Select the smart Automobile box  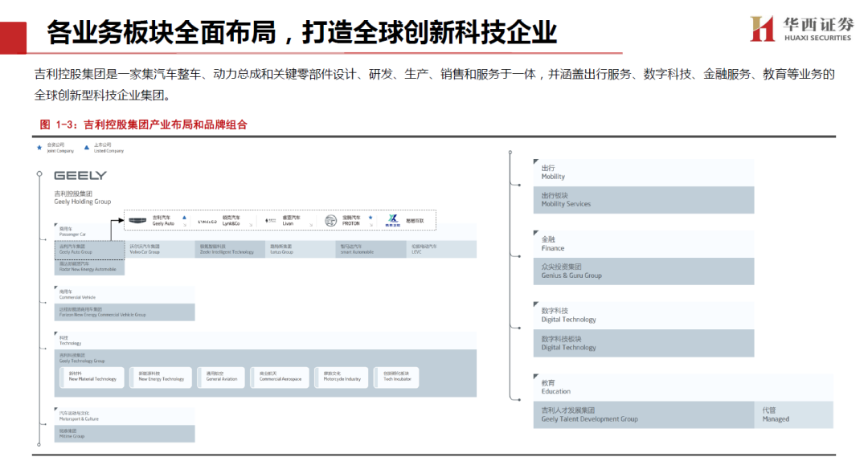[371, 250]
